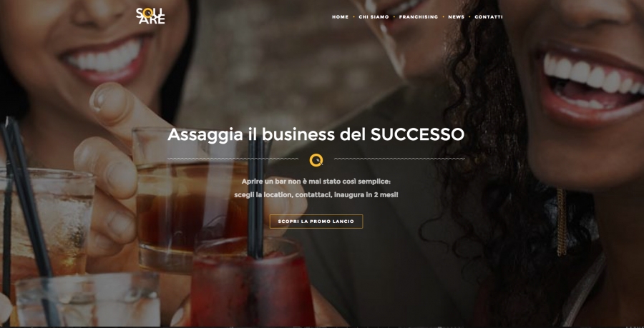Click the orange dot between CHI SIAMO and FRANCHISING
Viewport: 644px width, 328px height.
click(394, 17)
